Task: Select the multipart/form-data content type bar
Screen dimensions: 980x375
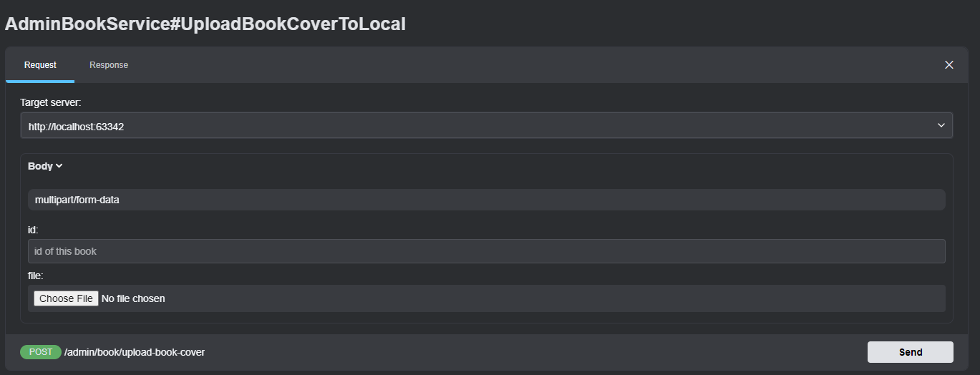Action: (x=486, y=200)
